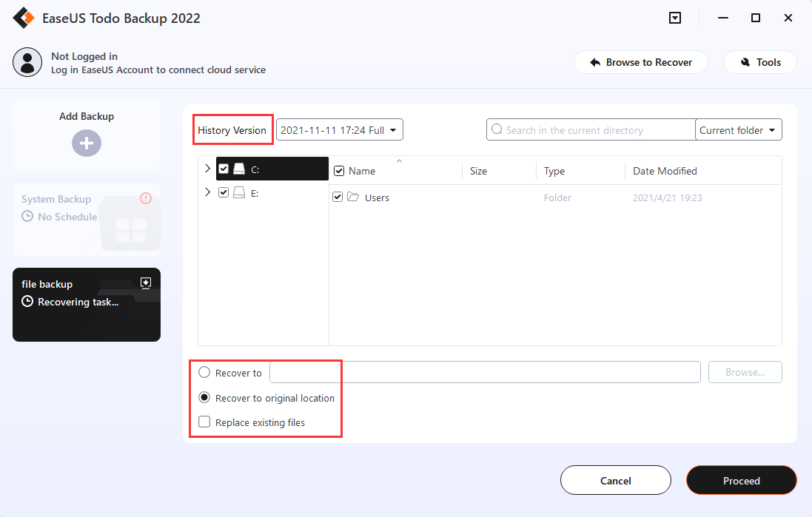Viewport: 812px width, 517px height.
Task: Open the Tools menu button
Action: [759, 62]
